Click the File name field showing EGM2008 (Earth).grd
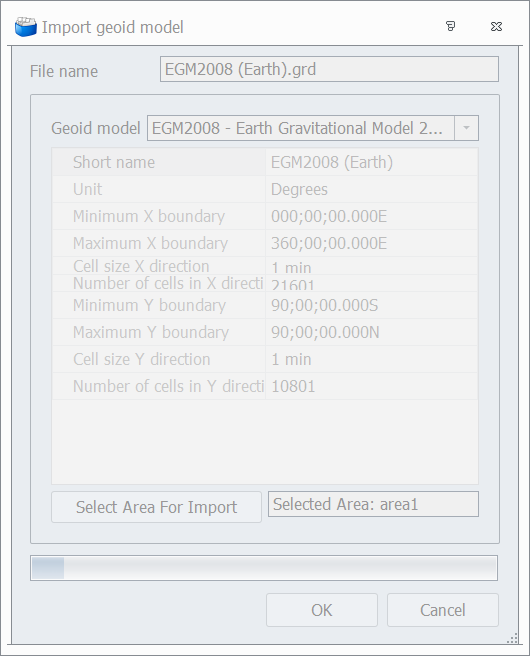The image size is (530, 656). tap(329, 69)
